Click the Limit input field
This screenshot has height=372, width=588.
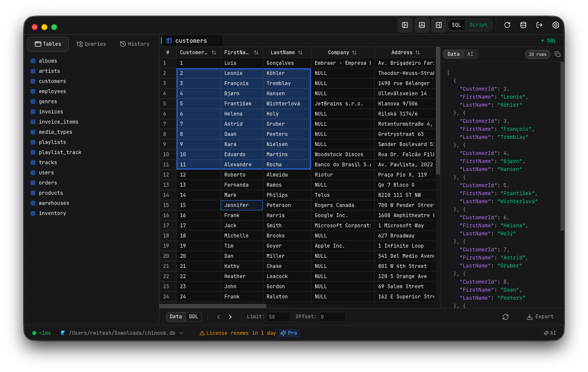click(278, 317)
